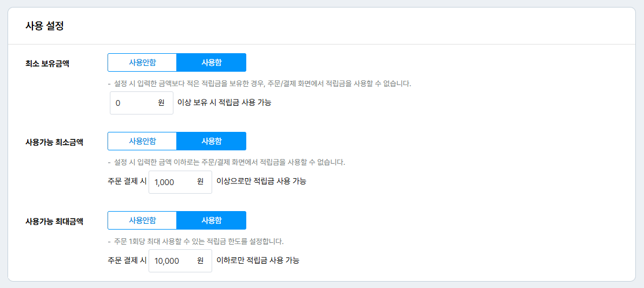Image resolution: width=644 pixels, height=288 pixels.
Task: Choose 사용함 for 사용가능 최대금액
Action: pos(211,220)
